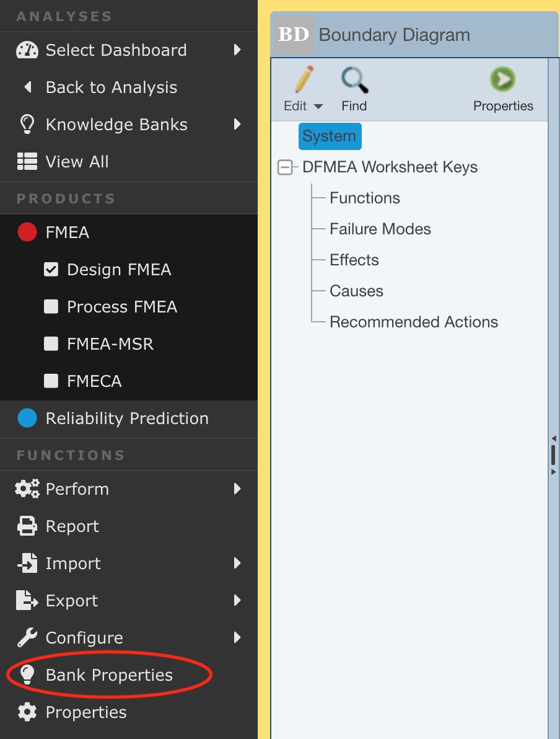Click the Configure wrench icon

[x=27, y=638]
